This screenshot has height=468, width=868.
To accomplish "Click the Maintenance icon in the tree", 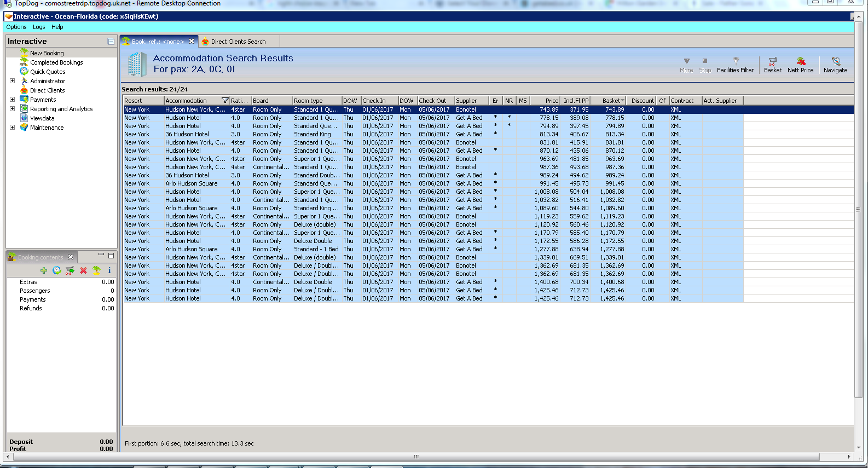I will coord(24,127).
